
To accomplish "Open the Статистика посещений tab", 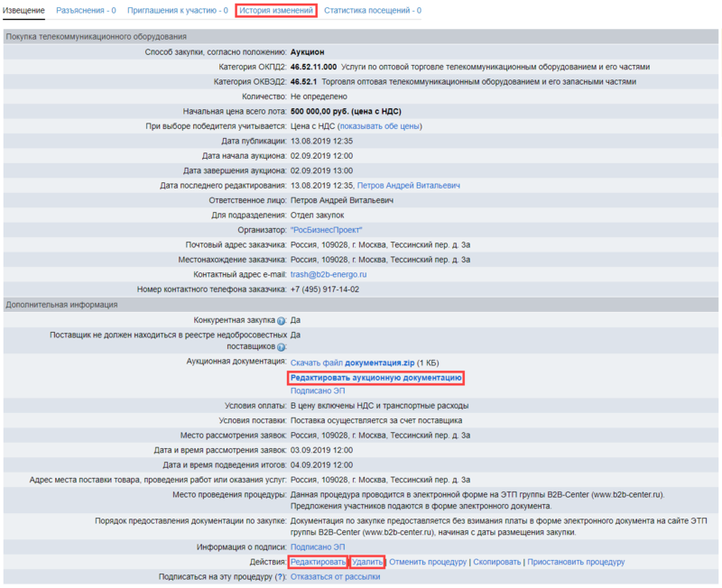I will (373, 10).
